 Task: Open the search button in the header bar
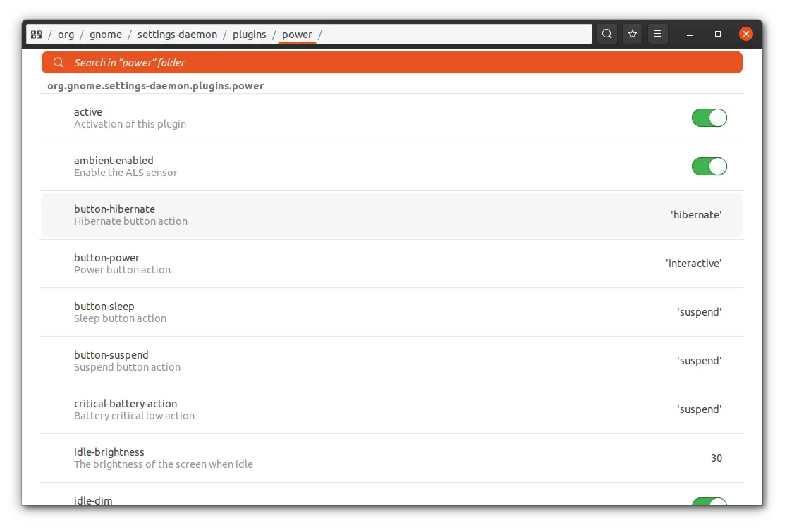[606, 34]
